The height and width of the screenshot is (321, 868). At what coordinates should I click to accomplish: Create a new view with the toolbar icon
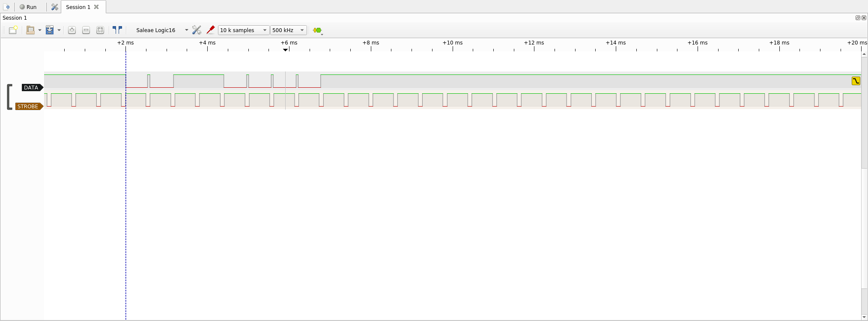(13, 30)
